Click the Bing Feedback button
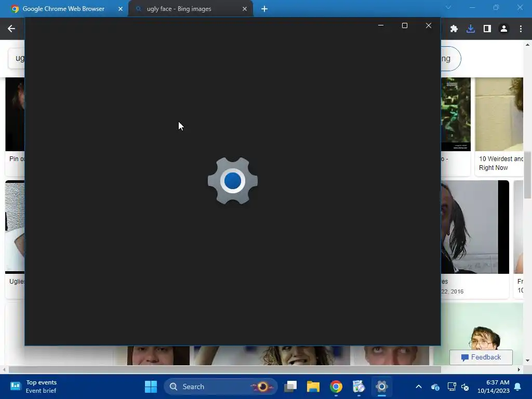The width and height of the screenshot is (532, 399). pos(481,357)
